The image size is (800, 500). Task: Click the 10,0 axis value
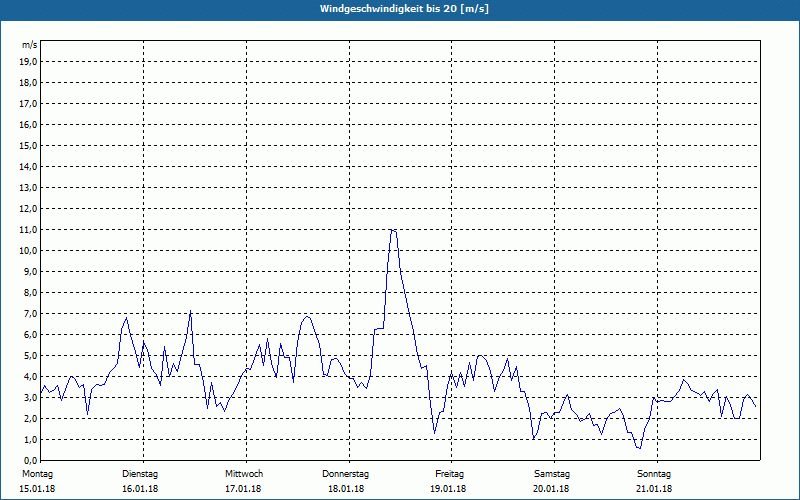pos(29,251)
